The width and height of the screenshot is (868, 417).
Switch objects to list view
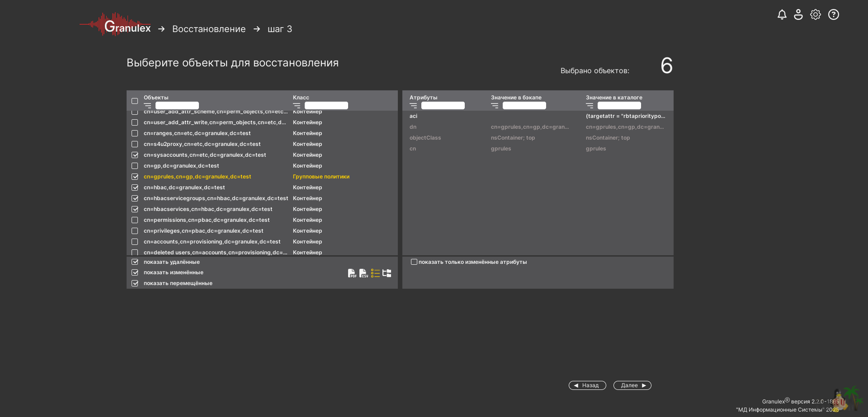tap(375, 273)
